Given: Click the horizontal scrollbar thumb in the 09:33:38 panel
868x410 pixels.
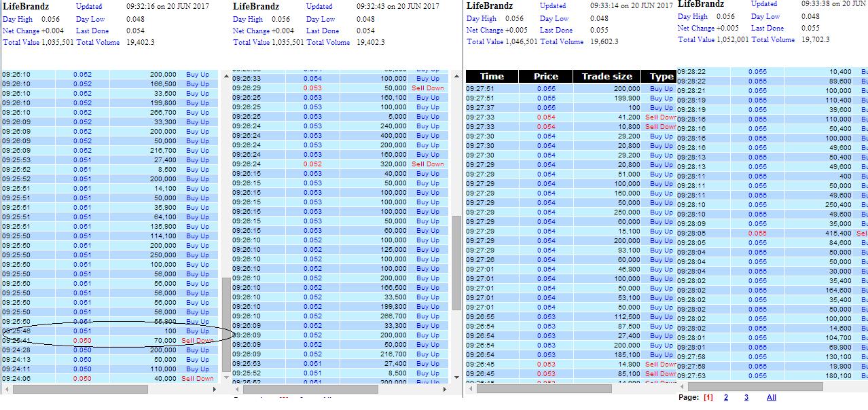Looking at the screenshot, I should [x=756, y=386].
